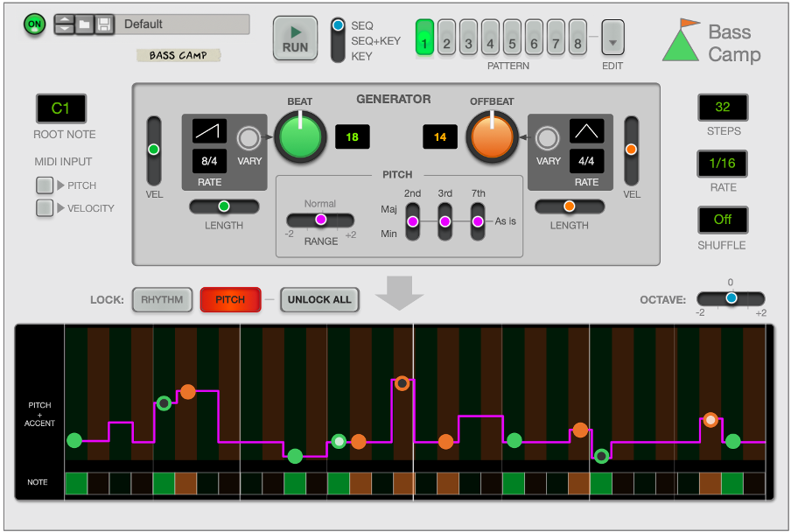Toggle the offbeat VARY button

(548, 138)
